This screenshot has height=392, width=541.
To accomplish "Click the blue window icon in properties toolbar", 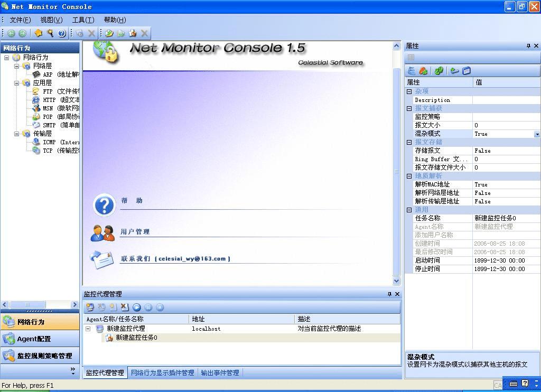I will 467,71.
